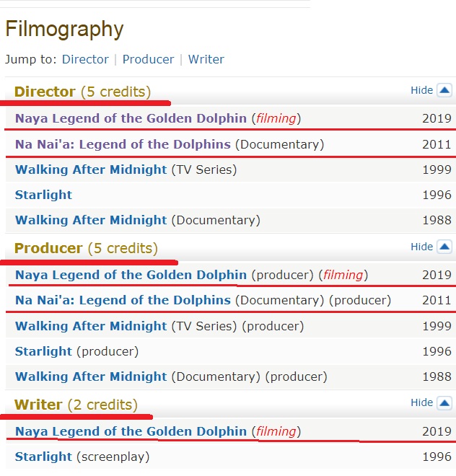Open Starlight under Producer credits
Viewport: 456px width, 476px height.
click(43, 351)
